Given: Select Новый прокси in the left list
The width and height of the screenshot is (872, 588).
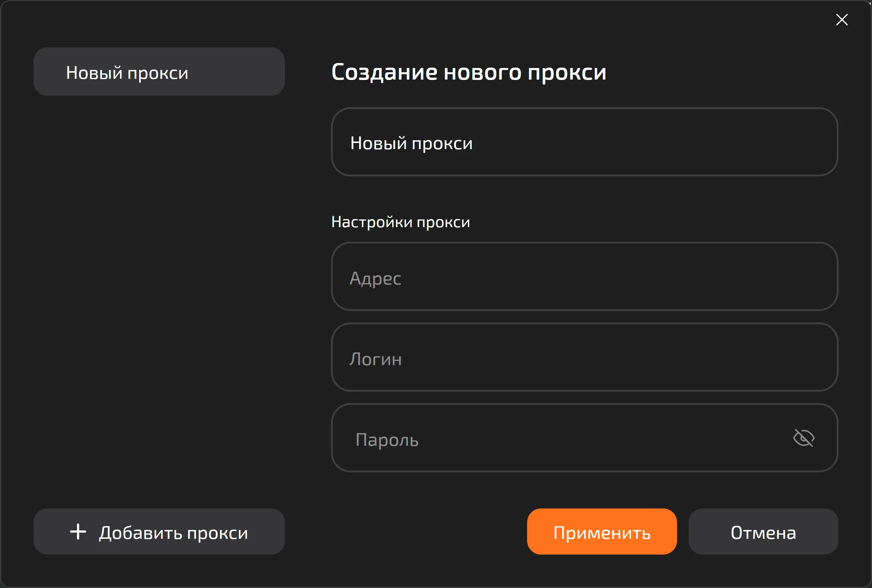Looking at the screenshot, I should click(x=159, y=72).
